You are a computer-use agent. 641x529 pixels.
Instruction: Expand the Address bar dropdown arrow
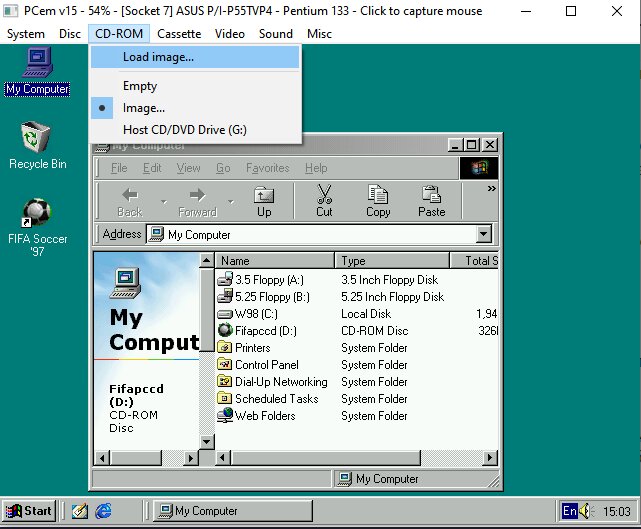484,235
